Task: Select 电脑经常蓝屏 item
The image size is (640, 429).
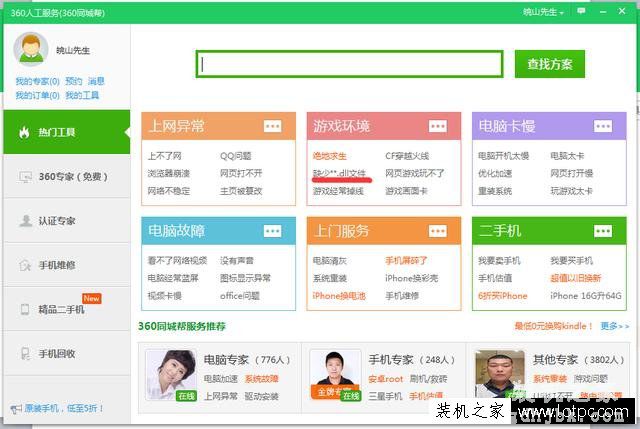Action: tap(173, 278)
